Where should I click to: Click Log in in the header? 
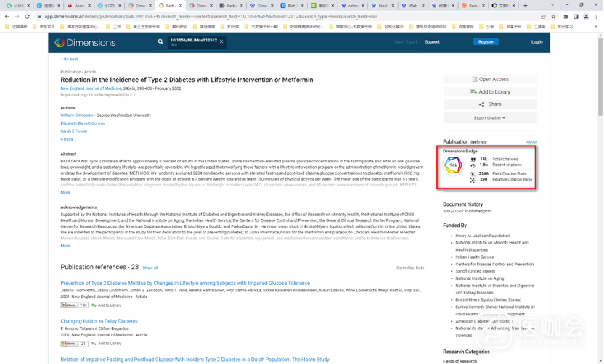(x=536, y=42)
